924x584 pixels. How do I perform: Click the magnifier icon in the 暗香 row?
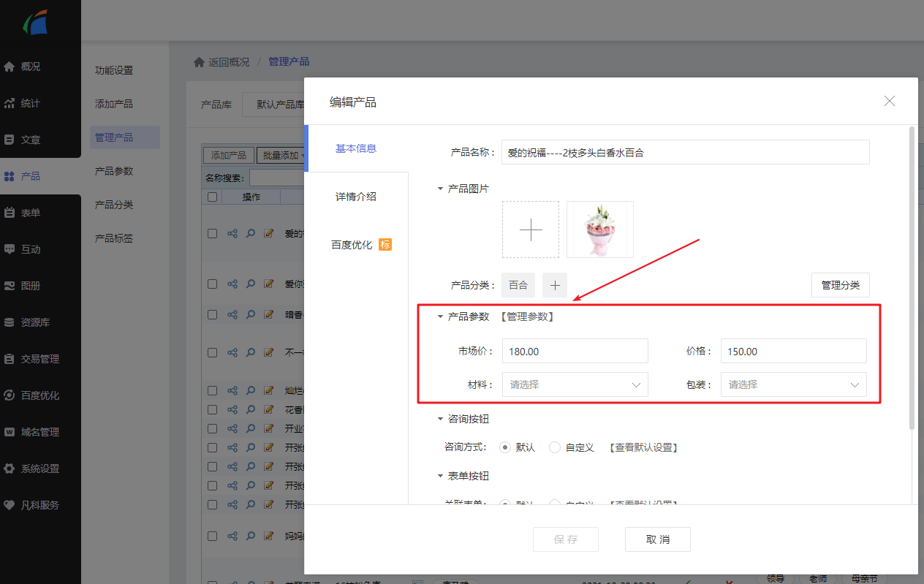pos(251,314)
